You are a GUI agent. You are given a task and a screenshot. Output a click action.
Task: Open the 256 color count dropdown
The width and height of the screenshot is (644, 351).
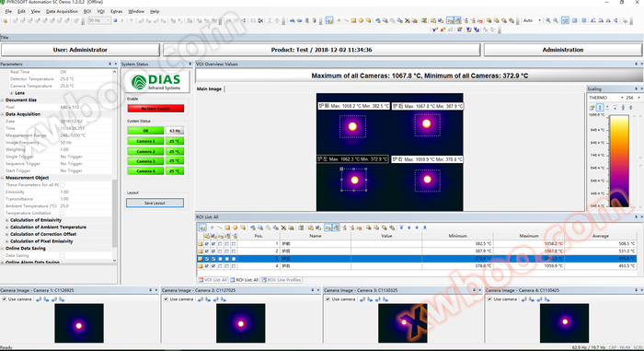638,98
